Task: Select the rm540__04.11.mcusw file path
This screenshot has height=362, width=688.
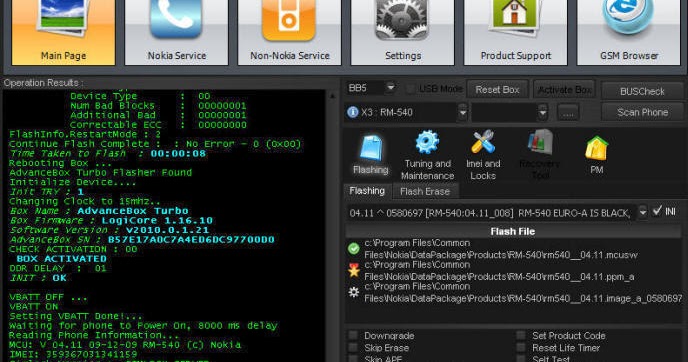Action: tap(501, 249)
